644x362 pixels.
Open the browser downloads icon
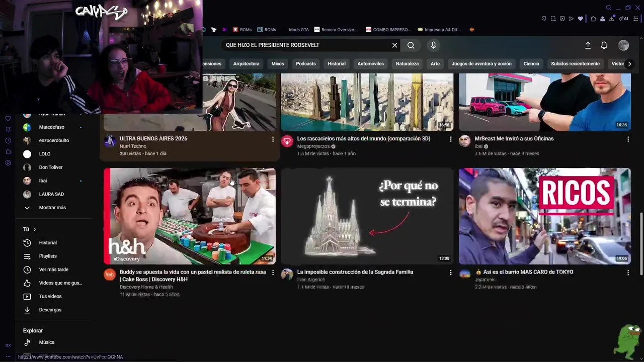[612, 19]
